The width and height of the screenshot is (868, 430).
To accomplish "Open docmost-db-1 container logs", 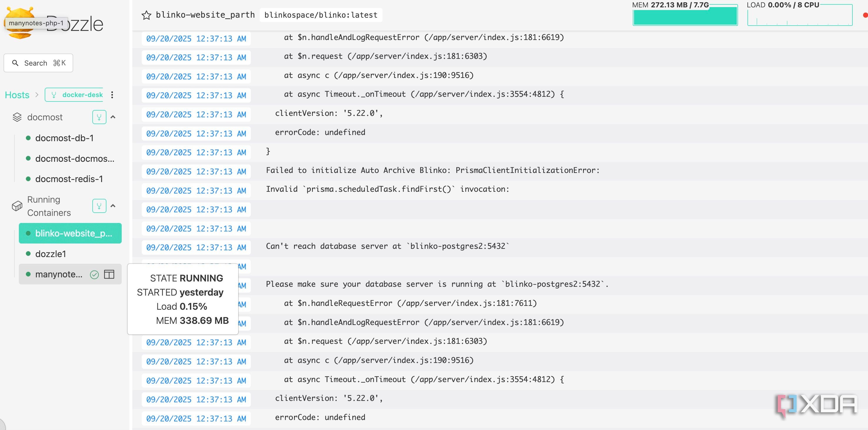I will 65,138.
